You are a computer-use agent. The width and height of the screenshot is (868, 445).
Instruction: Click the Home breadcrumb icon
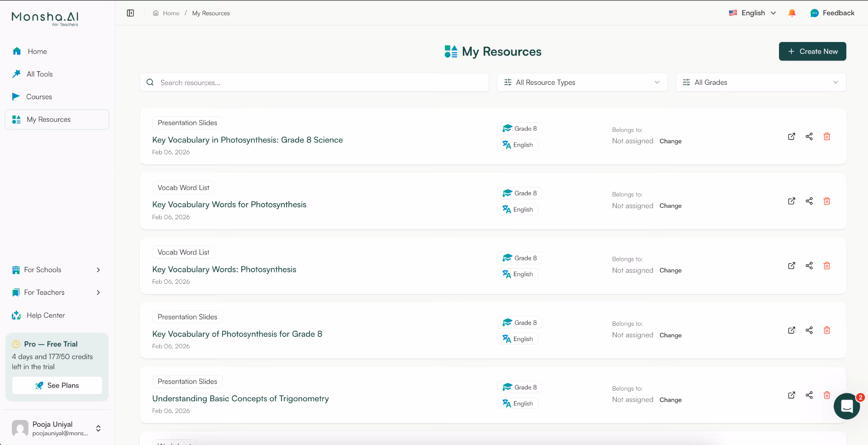[155, 13]
